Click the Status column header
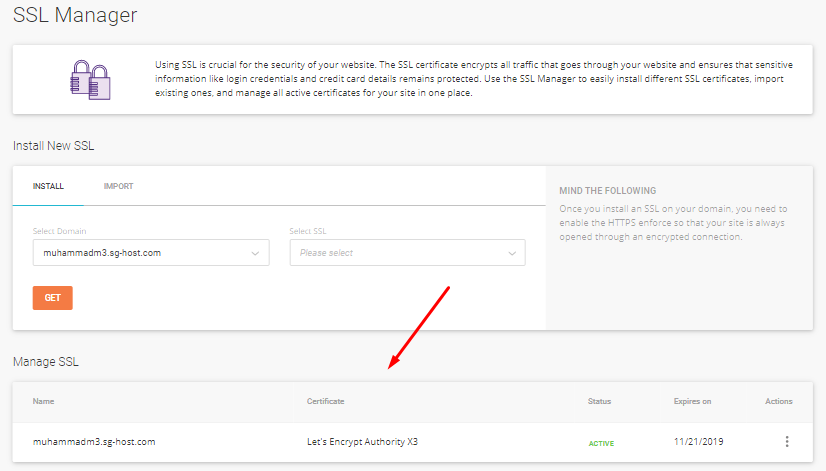This screenshot has height=471, width=826. 599,401
